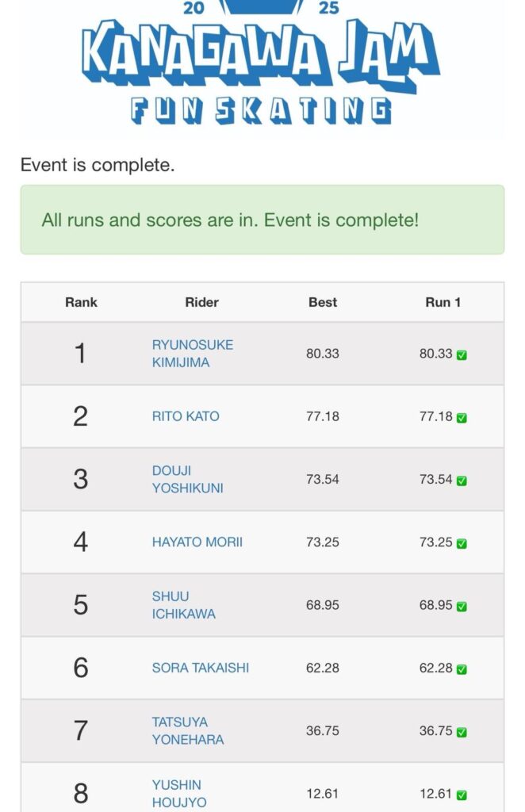The width and height of the screenshot is (525, 812).
Task: View Douji Yoshikuni rider details
Action: click(187, 480)
